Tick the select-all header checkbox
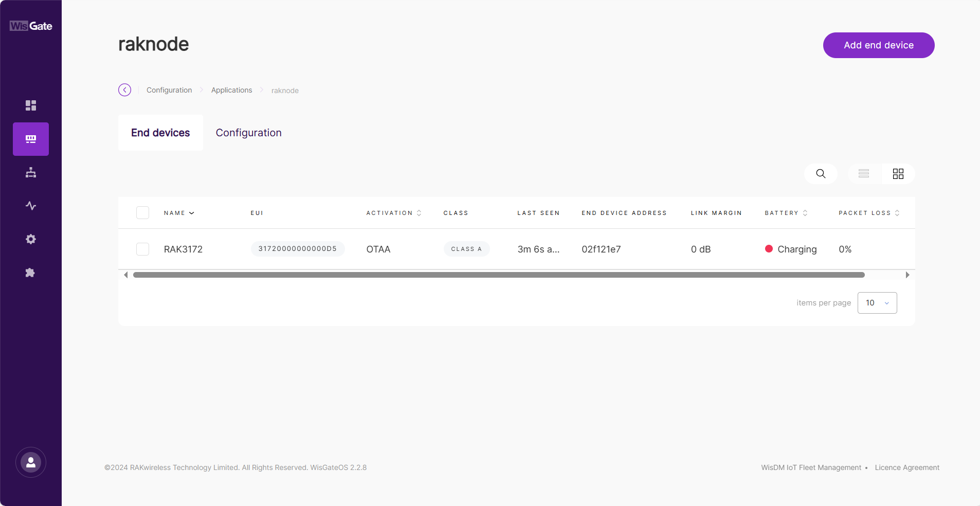 pyautogui.click(x=142, y=213)
